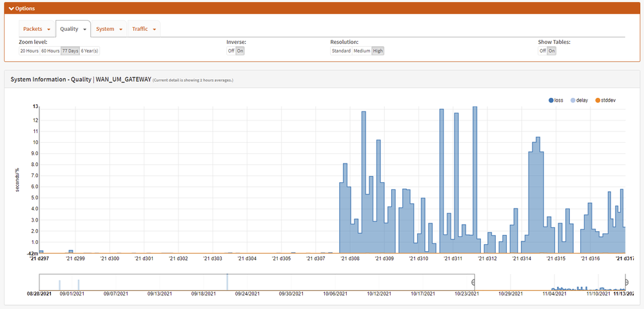Click the '21 d314 x-axis label
This screenshot has width=644, height=309.
pos(521,259)
